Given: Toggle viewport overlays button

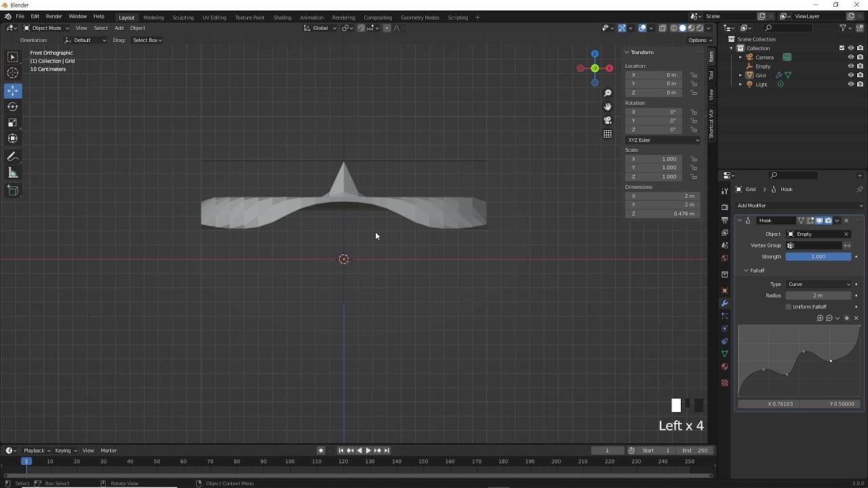Looking at the screenshot, I should [x=642, y=28].
